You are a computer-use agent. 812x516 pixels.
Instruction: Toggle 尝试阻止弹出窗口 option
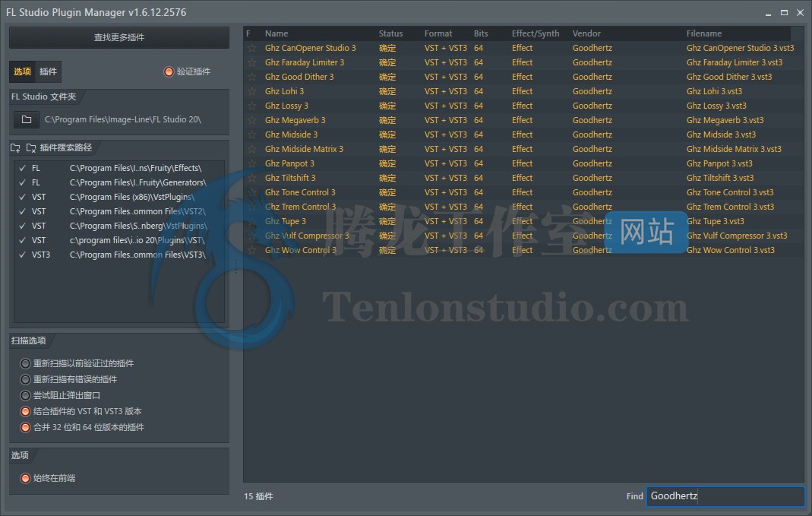point(25,396)
